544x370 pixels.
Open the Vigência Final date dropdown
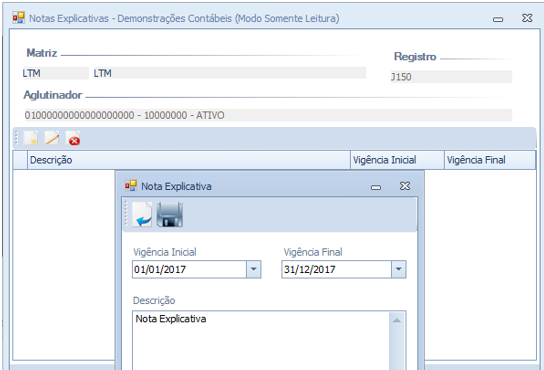[x=399, y=269]
